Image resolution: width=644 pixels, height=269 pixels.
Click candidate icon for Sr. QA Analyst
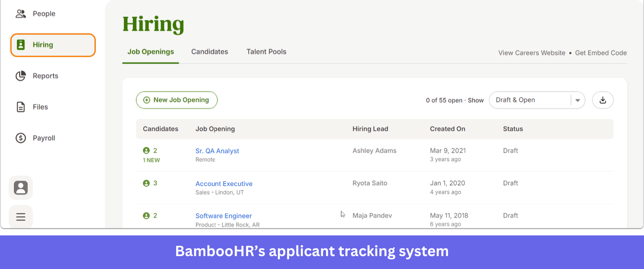pos(146,151)
